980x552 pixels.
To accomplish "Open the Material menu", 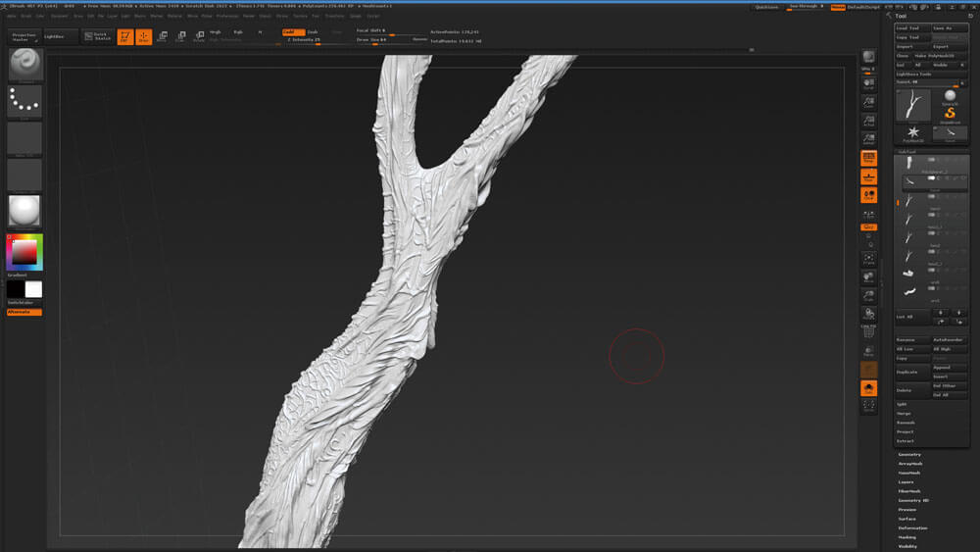I will (175, 17).
